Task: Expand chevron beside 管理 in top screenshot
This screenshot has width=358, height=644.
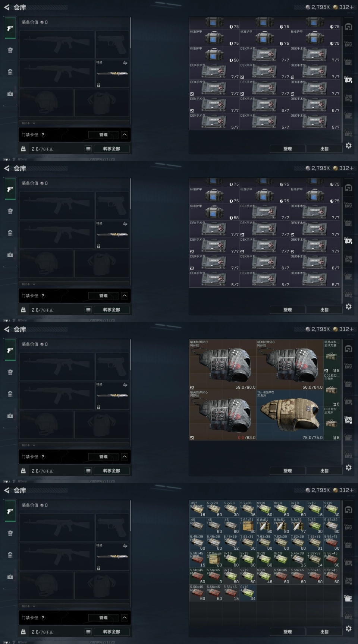Action: click(125, 135)
